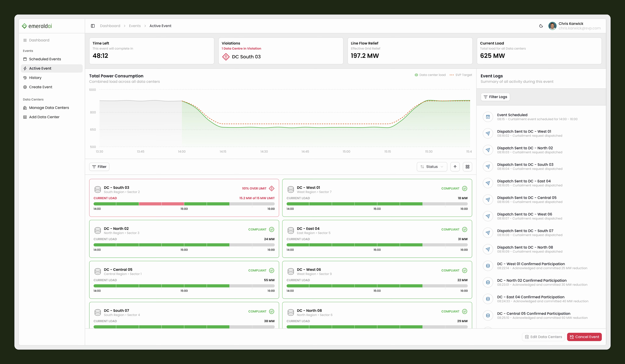Screen dimensions: 625x364
Task: Click Dispatch Sent to DC - North 02 icon
Action: click(488, 150)
